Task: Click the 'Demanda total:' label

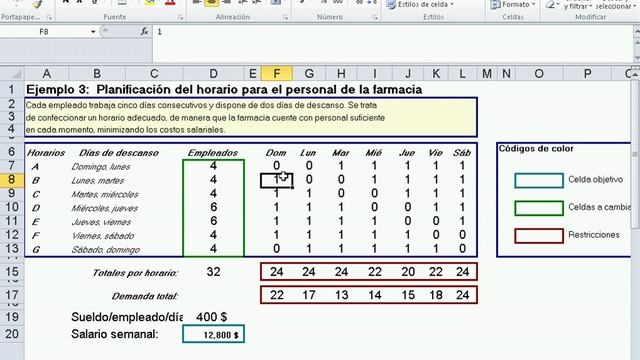Action: click(x=144, y=296)
